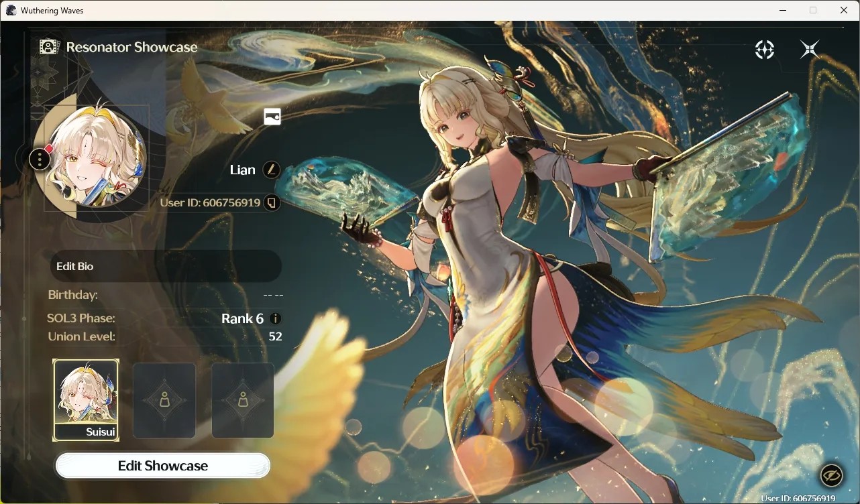This screenshot has height=504, width=860.
Task: Click the pencil icon next to Lian
Action: tap(271, 170)
